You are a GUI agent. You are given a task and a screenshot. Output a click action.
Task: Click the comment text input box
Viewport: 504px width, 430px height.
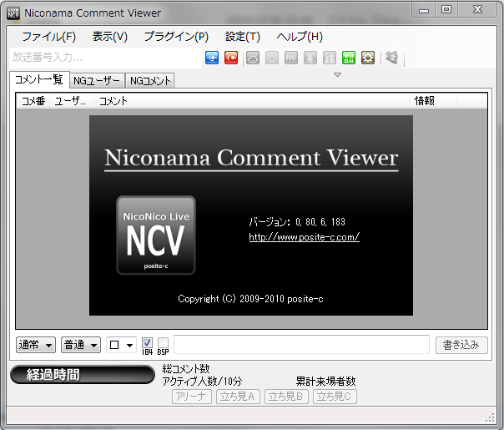[x=301, y=345]
